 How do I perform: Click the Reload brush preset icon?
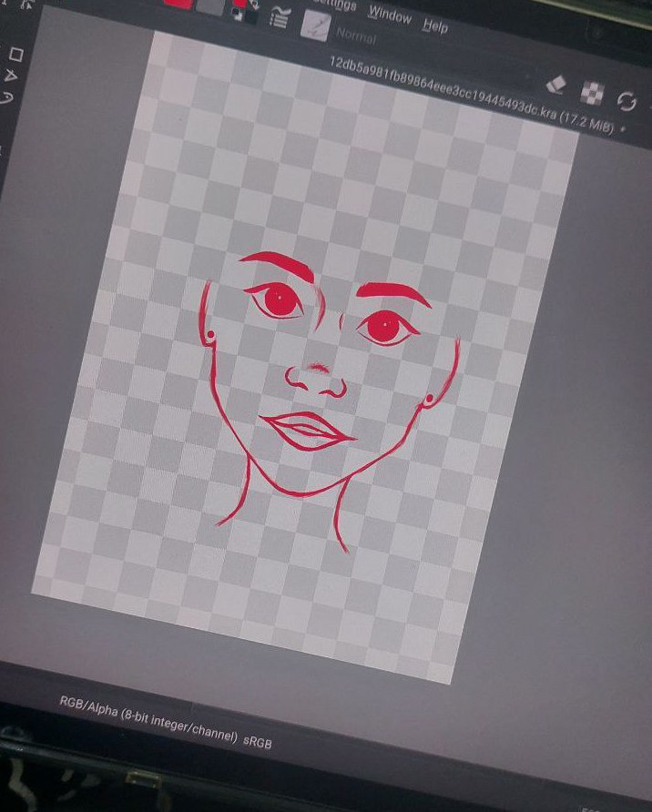627,101
